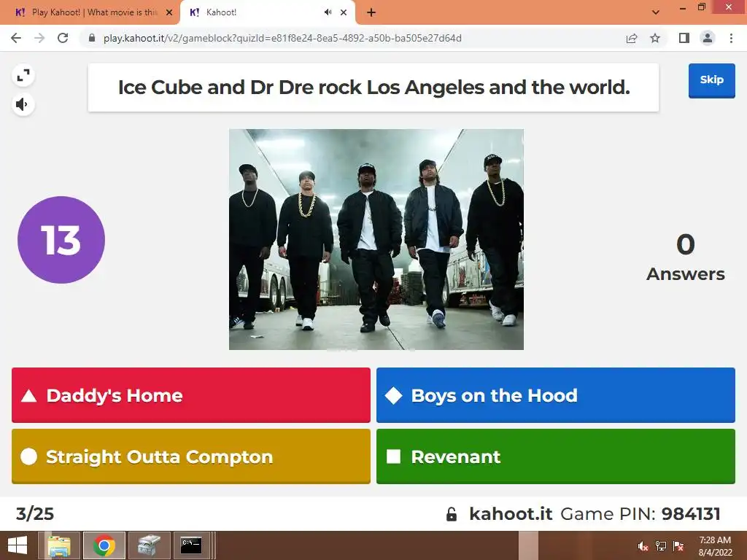Image resolution: width=747 pixels, height=560 pixels.
Task: Go forward in browser history
Action: [x=39, y=38]
